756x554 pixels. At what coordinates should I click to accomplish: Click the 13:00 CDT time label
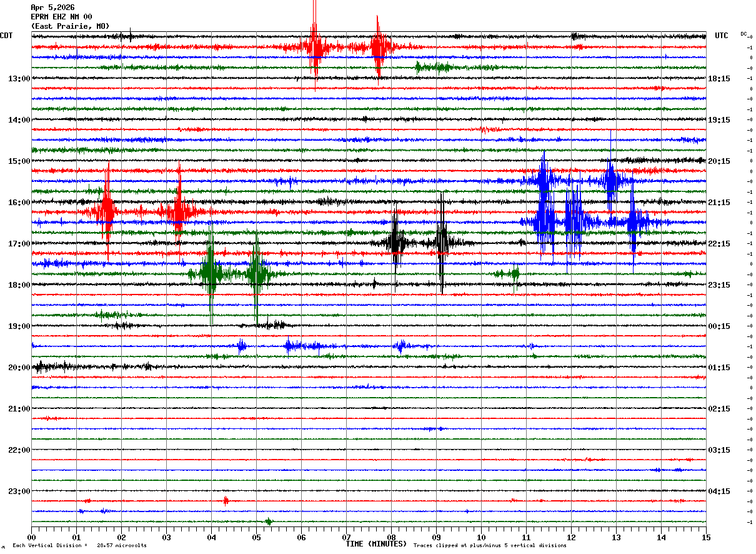point(19,79)
